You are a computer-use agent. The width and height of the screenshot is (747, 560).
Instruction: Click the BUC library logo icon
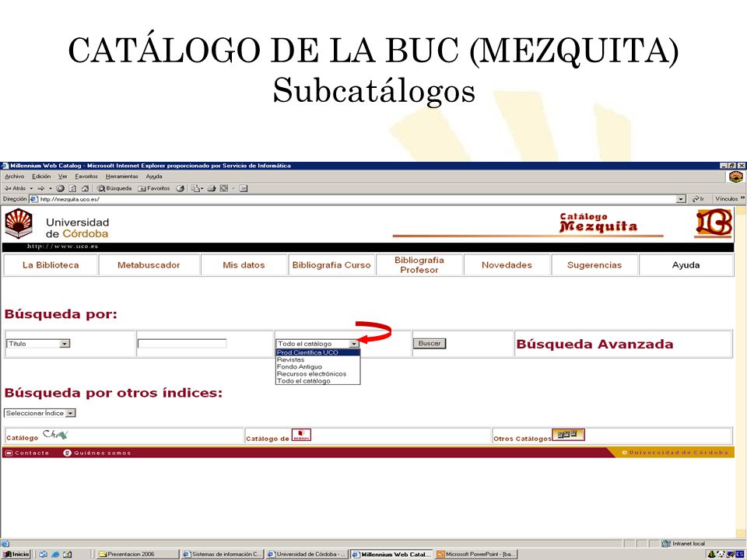[714, 223]
